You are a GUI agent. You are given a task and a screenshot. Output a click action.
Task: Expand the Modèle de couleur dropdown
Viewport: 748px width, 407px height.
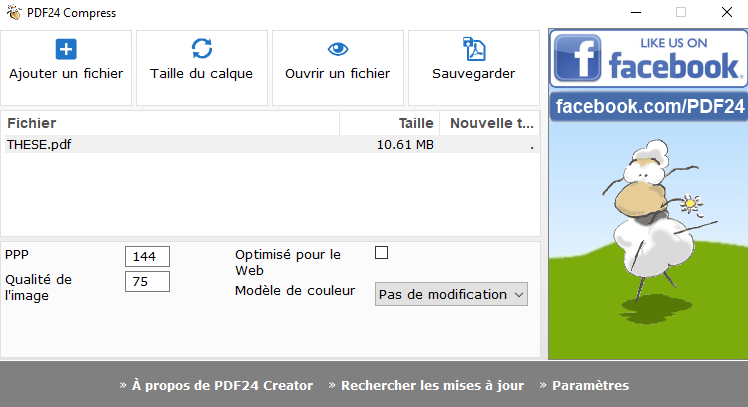[451, 294]
